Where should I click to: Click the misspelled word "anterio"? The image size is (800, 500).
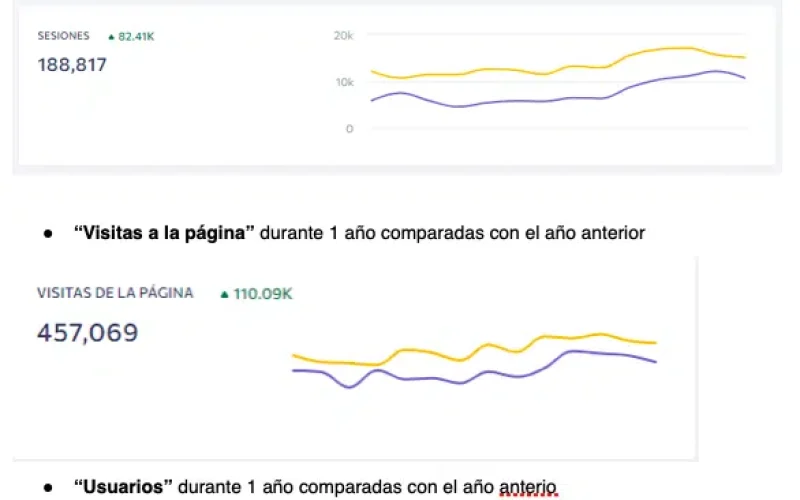point(528,487)
